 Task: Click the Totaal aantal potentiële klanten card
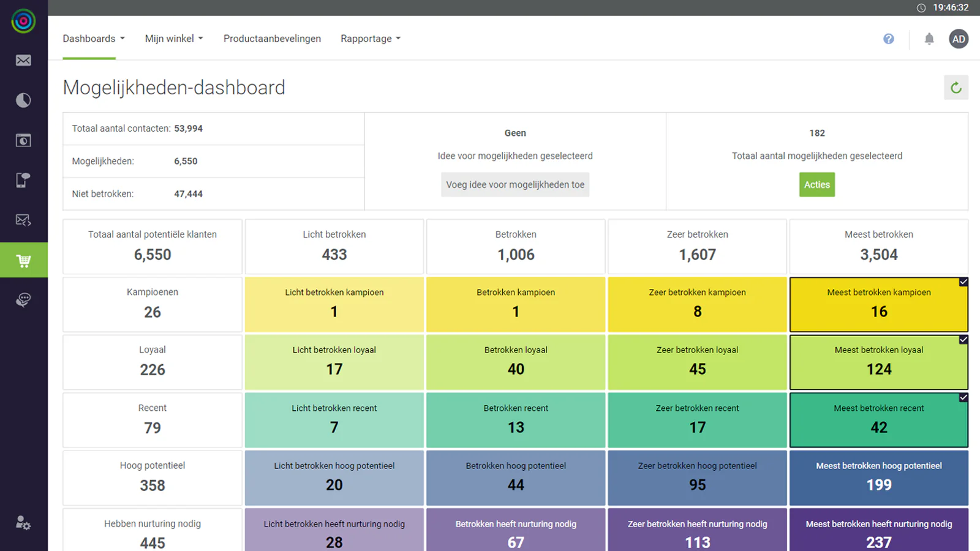153,247
